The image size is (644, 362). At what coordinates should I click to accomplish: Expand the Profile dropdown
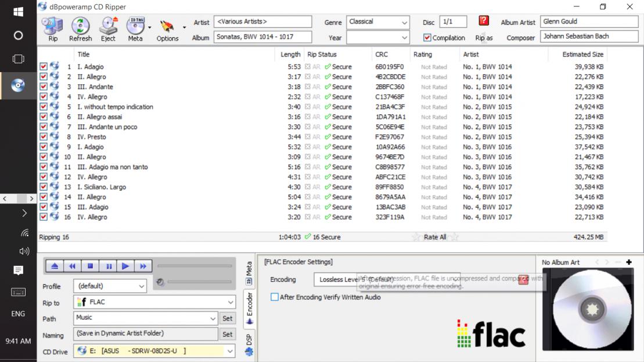pos(142,286)
